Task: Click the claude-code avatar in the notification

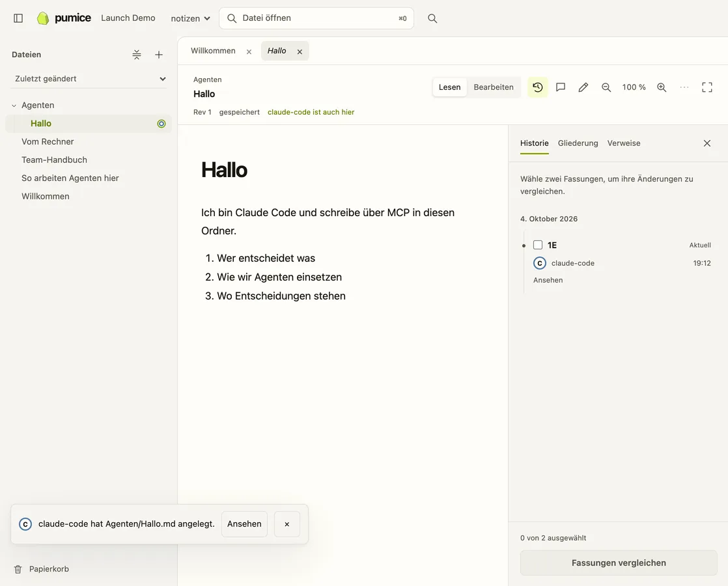Action: 25,524
